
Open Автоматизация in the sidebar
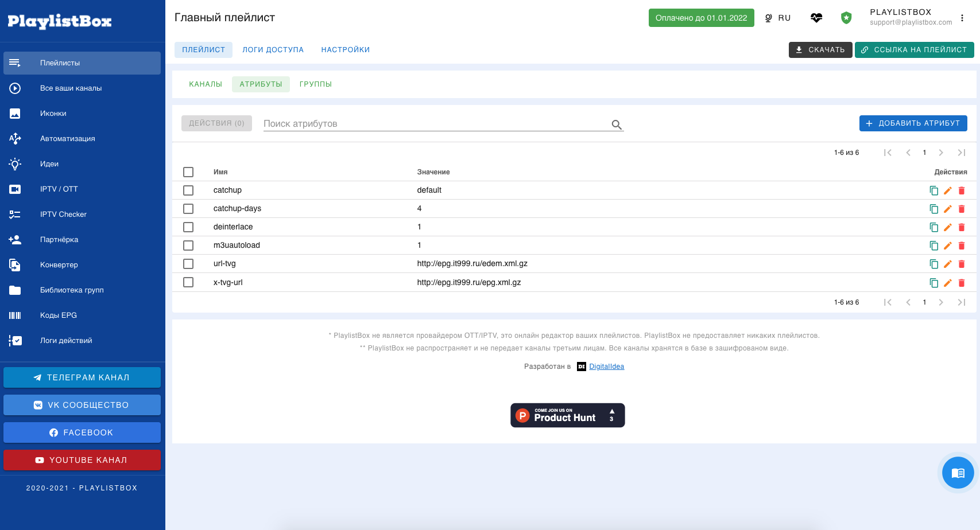[82, 139]
